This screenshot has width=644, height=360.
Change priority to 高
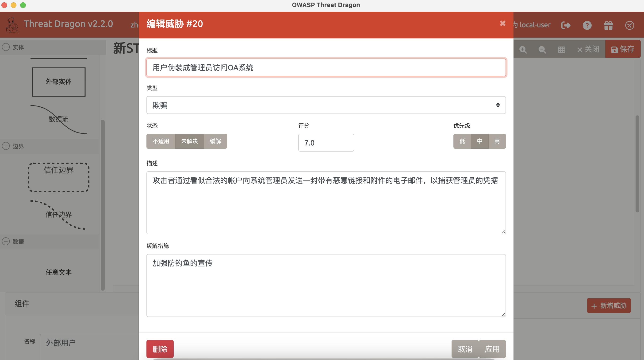point(497,141)
